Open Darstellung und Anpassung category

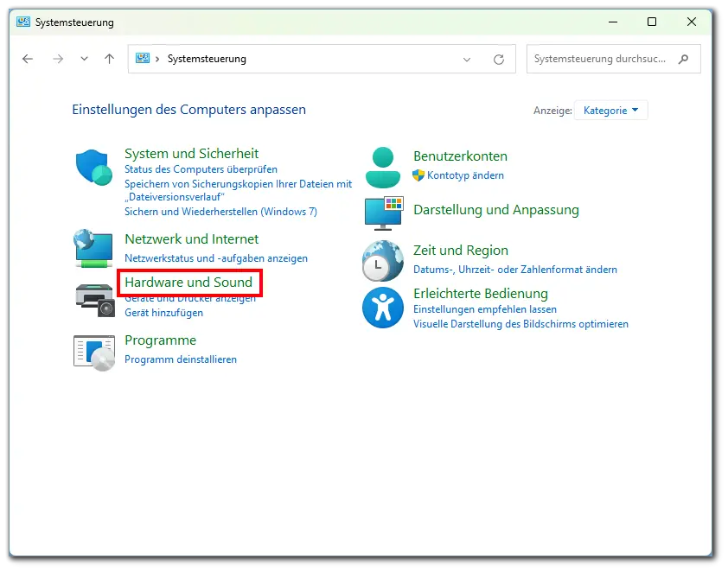click(496, 210)
